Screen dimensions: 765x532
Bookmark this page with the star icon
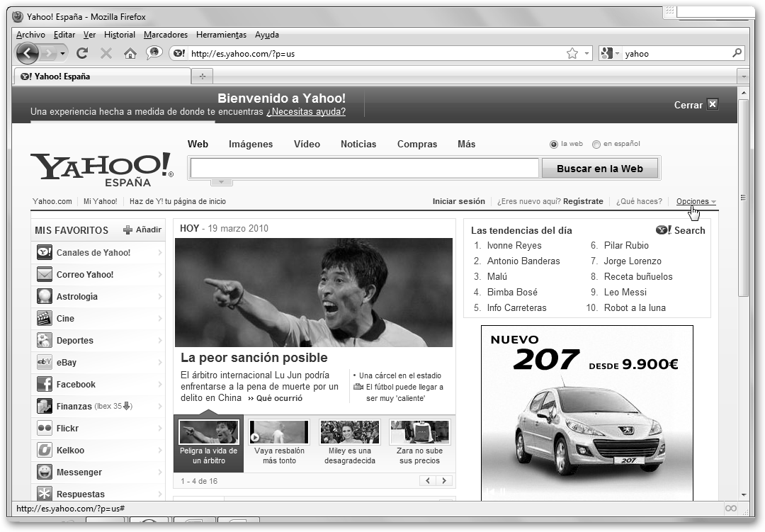pos(572,53)
